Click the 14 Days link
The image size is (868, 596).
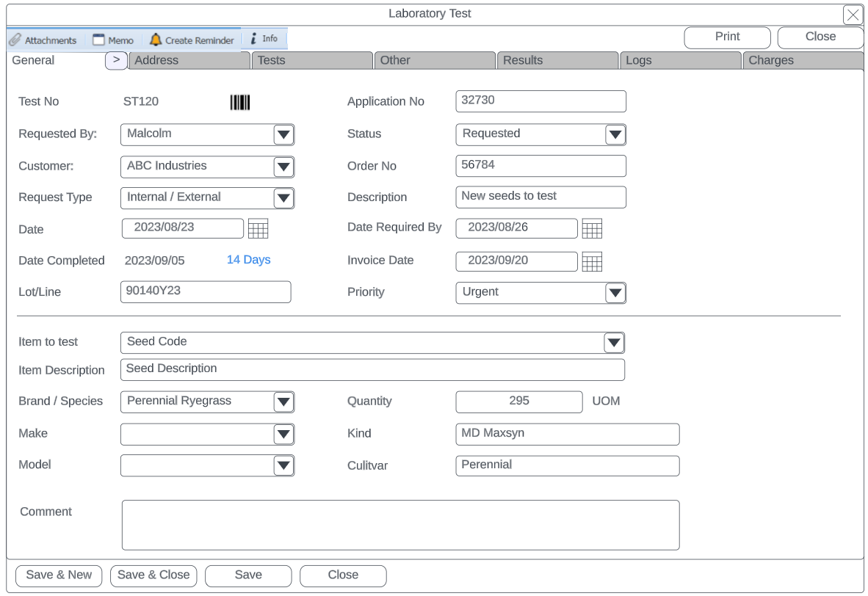coord(248,260)
